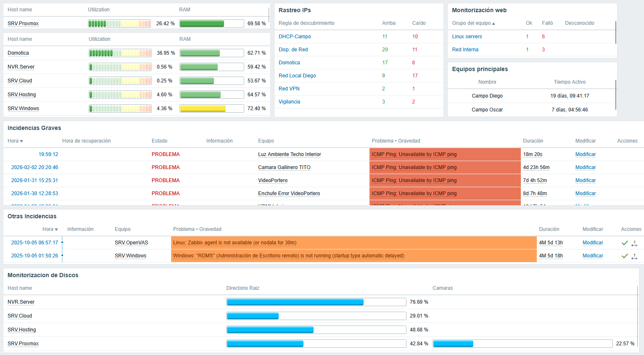Open DHCP-Campo discovery rule
644x355 pixels.
pos(295,37)
